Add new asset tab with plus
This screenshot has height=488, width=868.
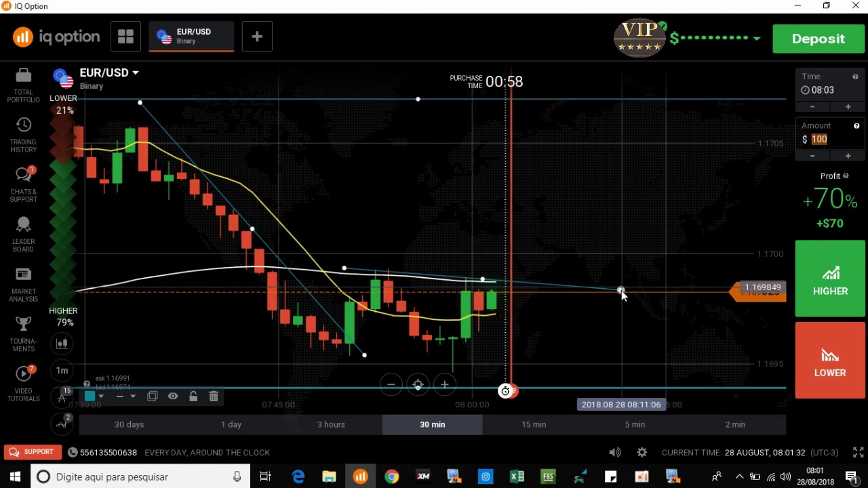click(257, 37)
